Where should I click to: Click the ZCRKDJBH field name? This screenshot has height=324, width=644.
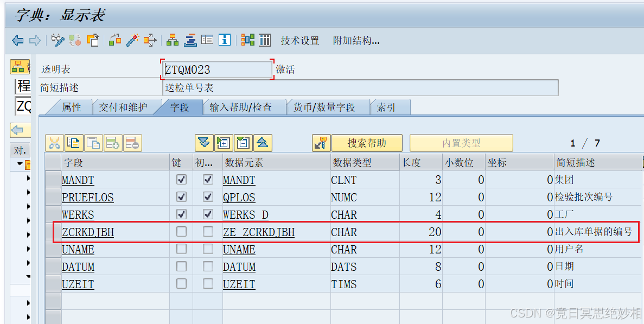tap(88, 232)
